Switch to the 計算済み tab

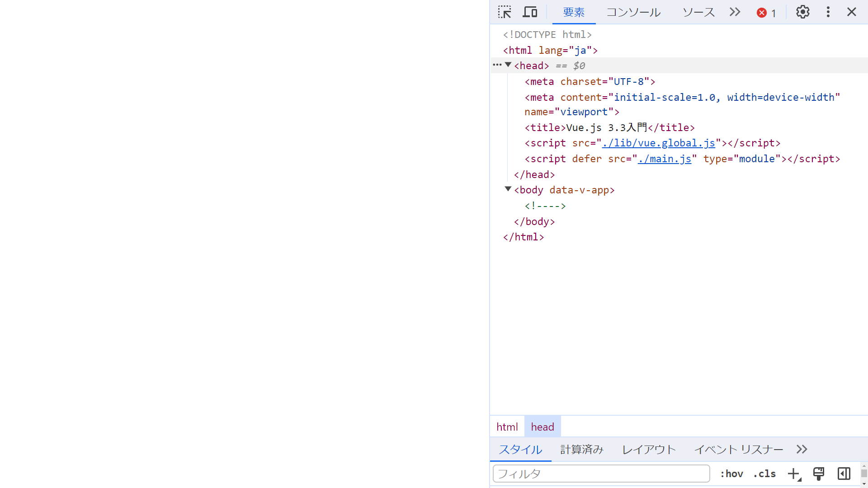point(582,449)
